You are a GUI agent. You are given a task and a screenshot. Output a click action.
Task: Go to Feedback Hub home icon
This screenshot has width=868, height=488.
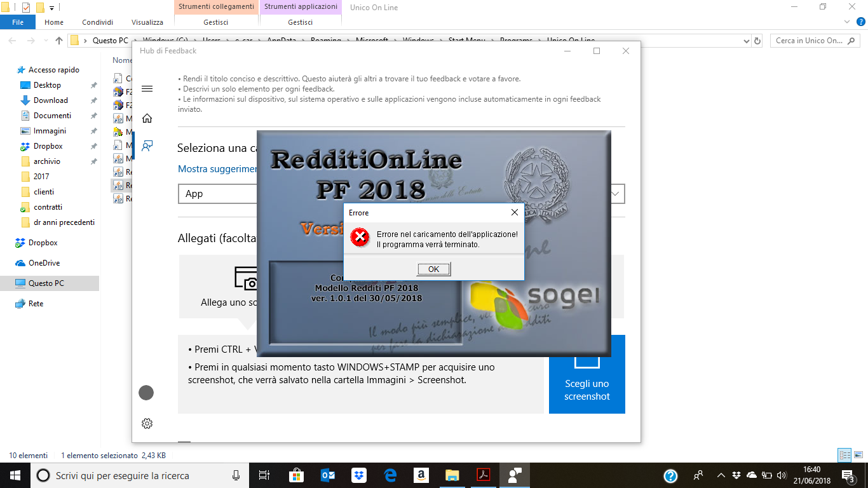pyautogui.click(x=147, y=118)
